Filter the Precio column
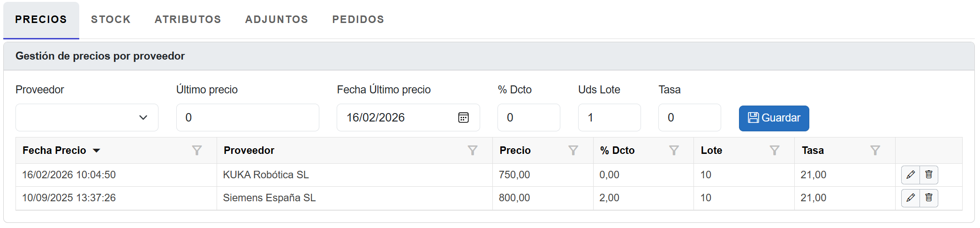 tap(573, 151)
